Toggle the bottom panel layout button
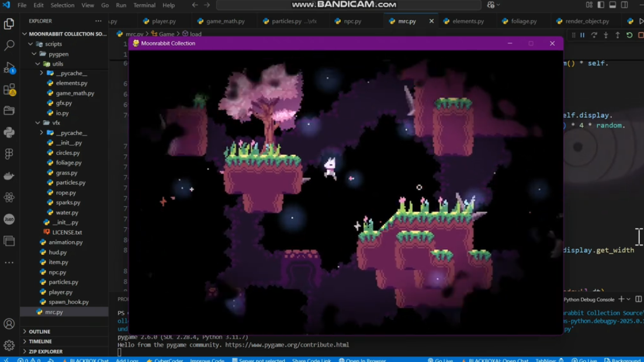This screenshot has width=644, height=362. 612,5
